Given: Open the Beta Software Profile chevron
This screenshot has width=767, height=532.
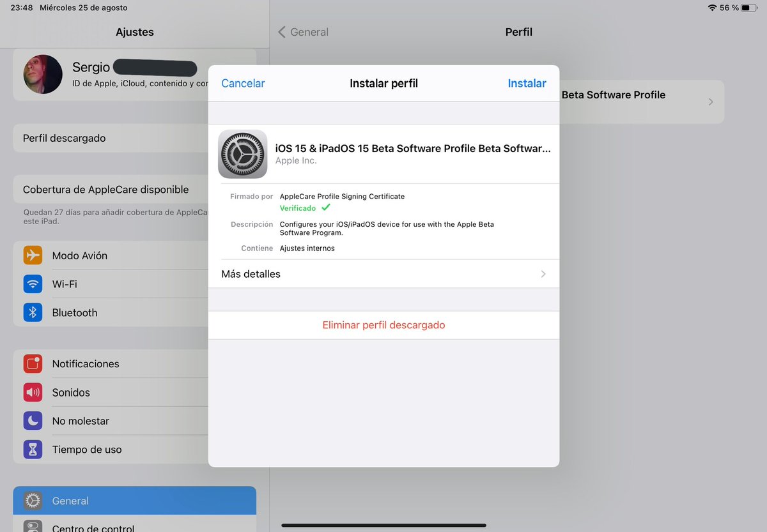Looking at the screenshot, I should pyautogui.click(x=711, y=101).
